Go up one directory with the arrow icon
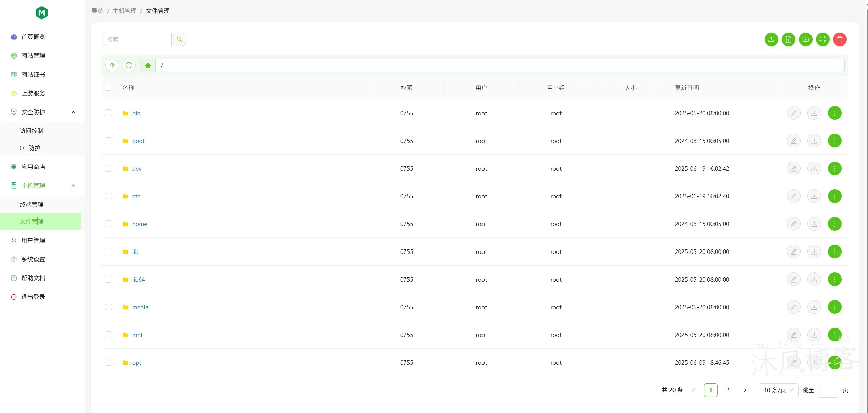Viewport: 868px width, 413px height. (112, 65)
